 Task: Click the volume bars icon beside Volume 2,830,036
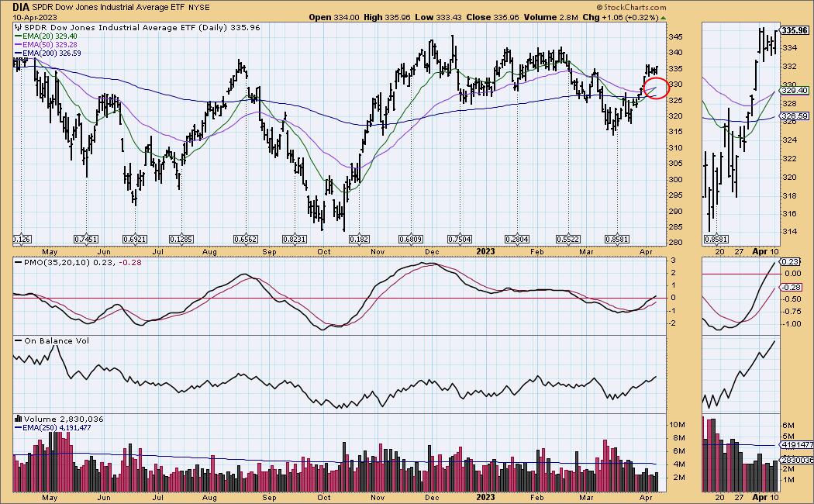point(18,419)
